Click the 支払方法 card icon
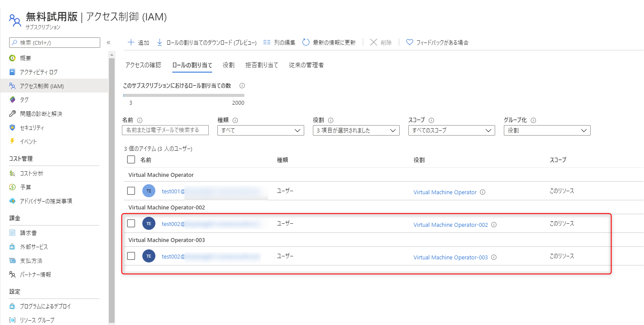Screen dimensions: 644x325 13,261
